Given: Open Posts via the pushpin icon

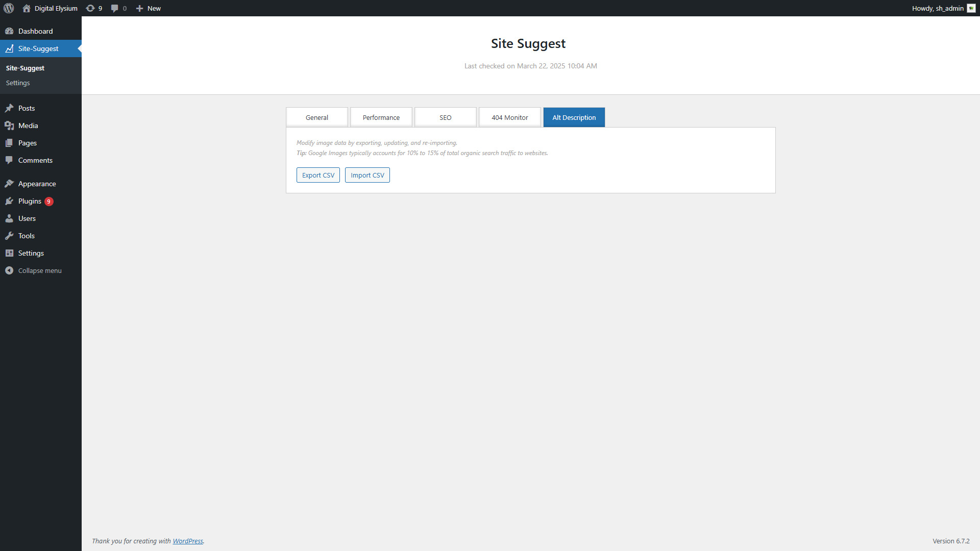Looking at the screenshot, I should pos(9,108).
